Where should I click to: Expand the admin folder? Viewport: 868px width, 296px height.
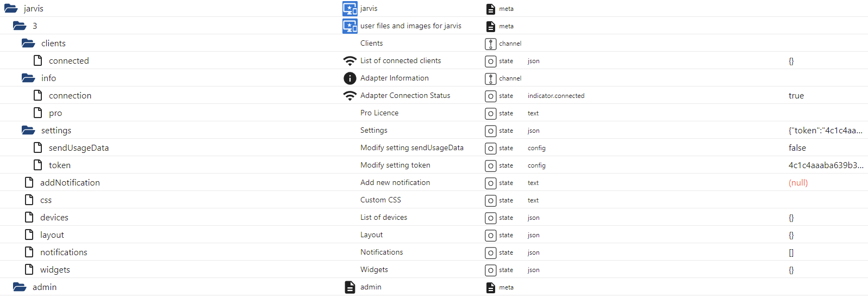[x=20, y=287]
